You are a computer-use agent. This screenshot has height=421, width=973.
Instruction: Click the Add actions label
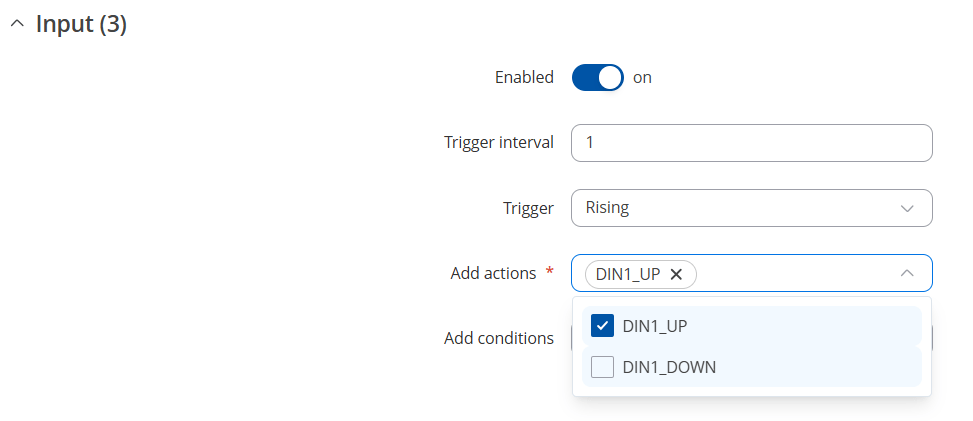click(493, 273)
